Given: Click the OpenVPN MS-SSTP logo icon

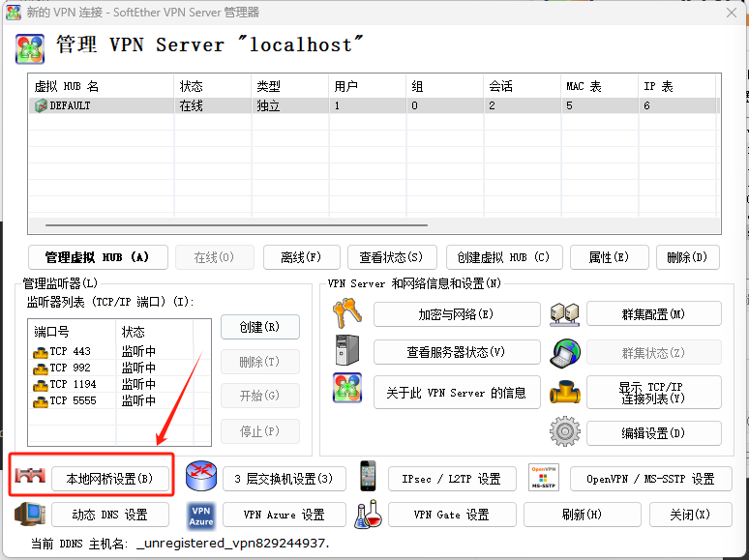Looking at the screenshot, I should pos(544,477).
